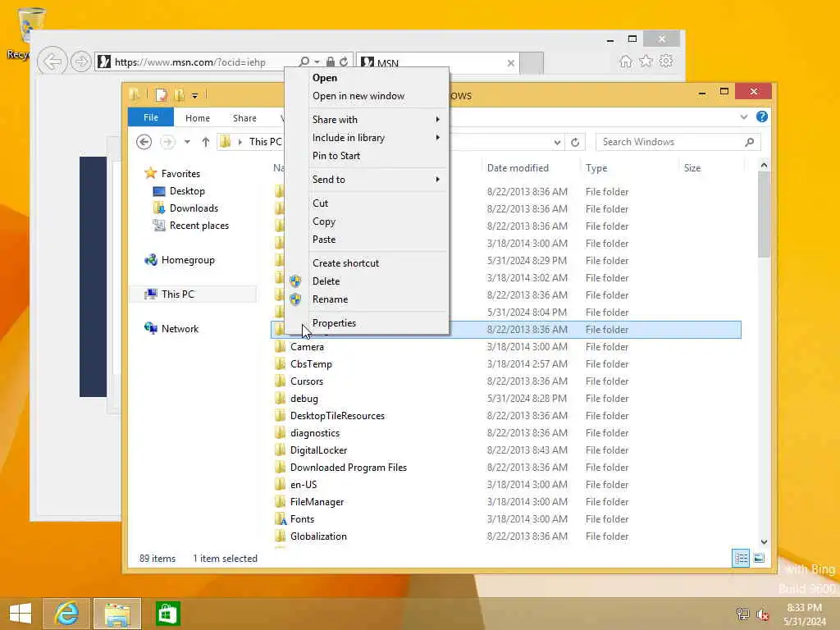Click the search magnifier in IE address bar
The height and width of the screenshot is (630, 840).
point(304,62)
